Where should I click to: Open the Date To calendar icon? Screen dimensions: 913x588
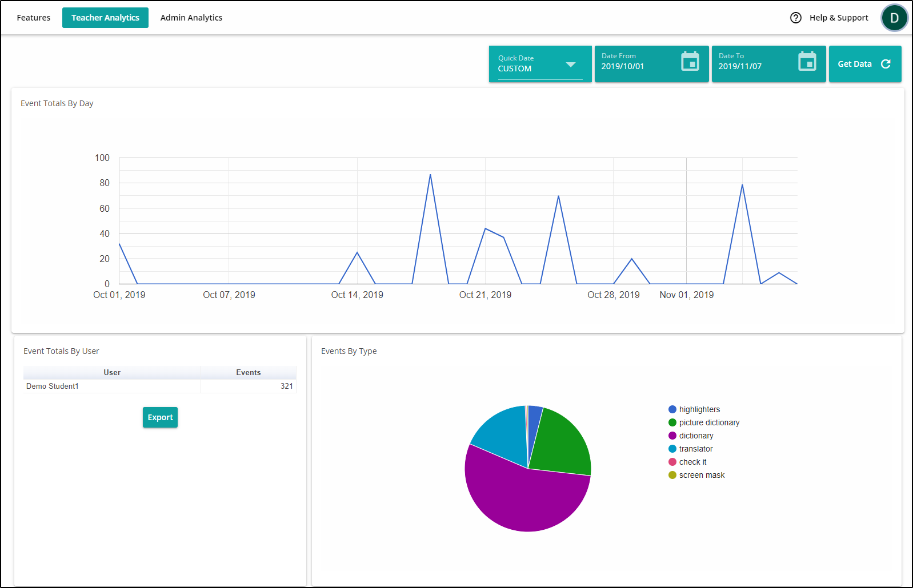pyautogui.click(x=807, y=61)
